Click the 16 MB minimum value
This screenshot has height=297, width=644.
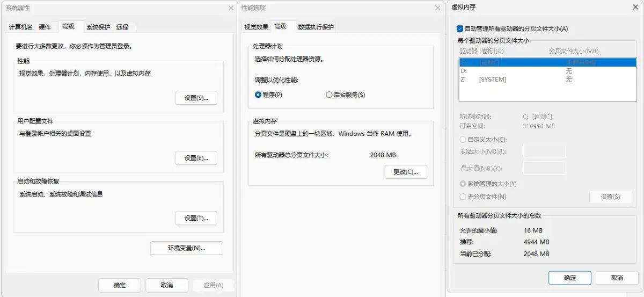coord(534,230)
